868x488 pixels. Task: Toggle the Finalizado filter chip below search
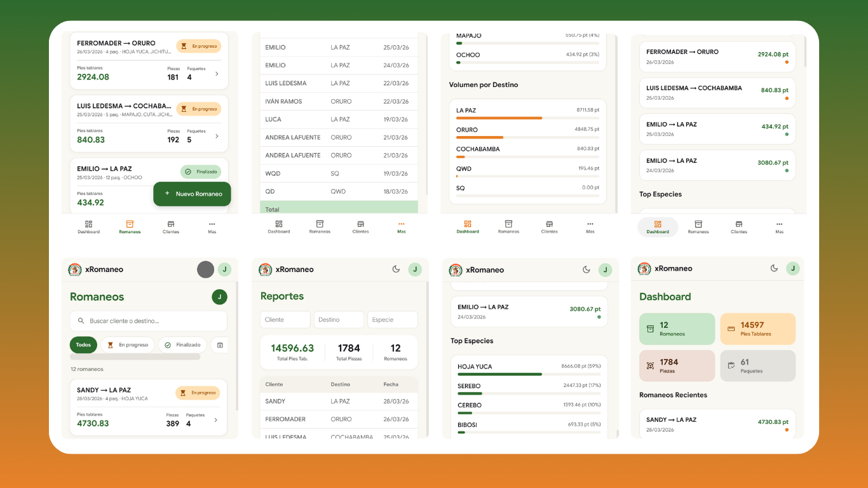click(x=182, y=345)
